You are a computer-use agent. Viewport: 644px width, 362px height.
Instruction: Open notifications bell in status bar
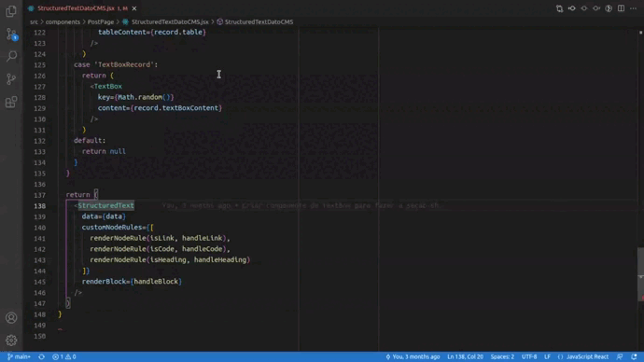click(x=634, y=356)
